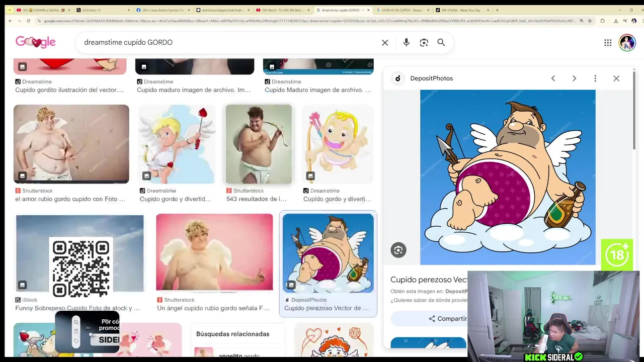Reload the page with the refresh icon
Screen dimensions: 644x362
point(28,21)
